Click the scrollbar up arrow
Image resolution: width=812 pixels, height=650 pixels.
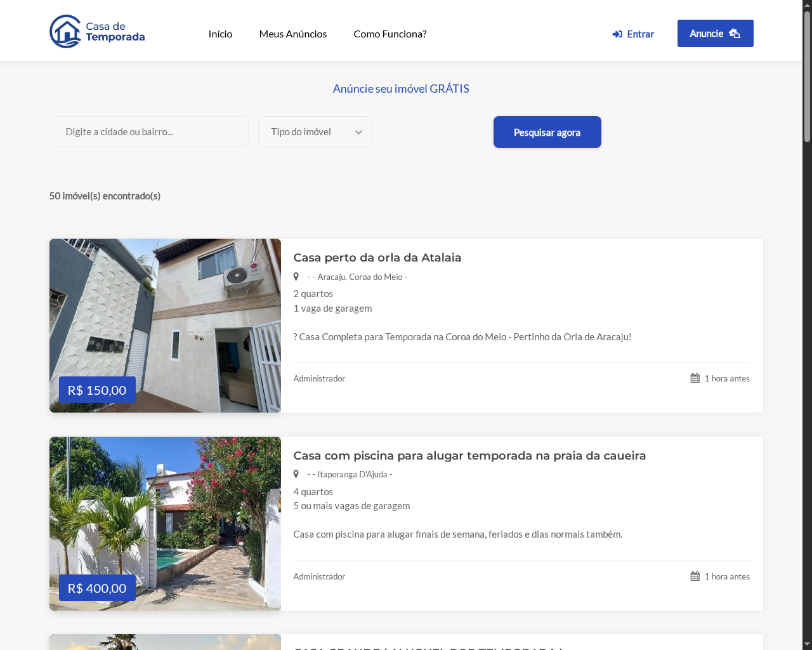(807, 4)
